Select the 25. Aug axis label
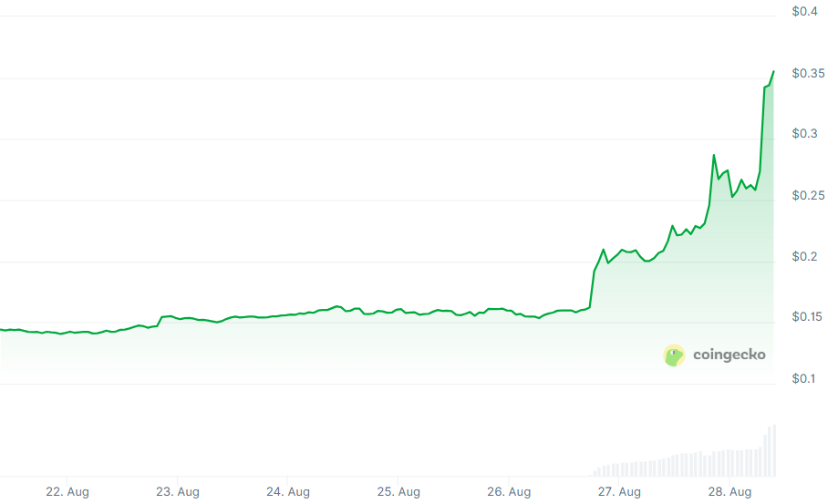The width and height of the screenshot is (838, 504). (x=398, y=491)
